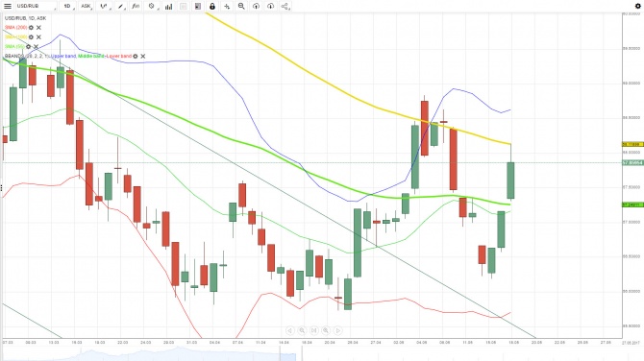
Task: Click the 22.03 date label on time axis
Action: pos(123,342)
